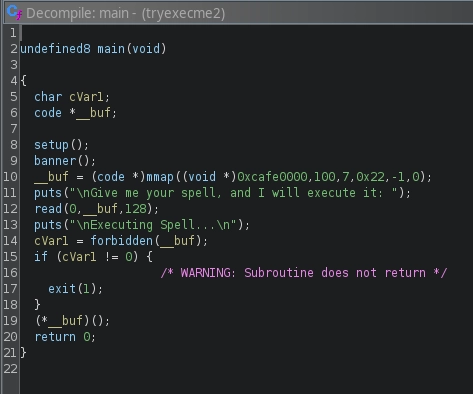
Task: Click the (*__buf)() call statement
Action: (72, 321)
